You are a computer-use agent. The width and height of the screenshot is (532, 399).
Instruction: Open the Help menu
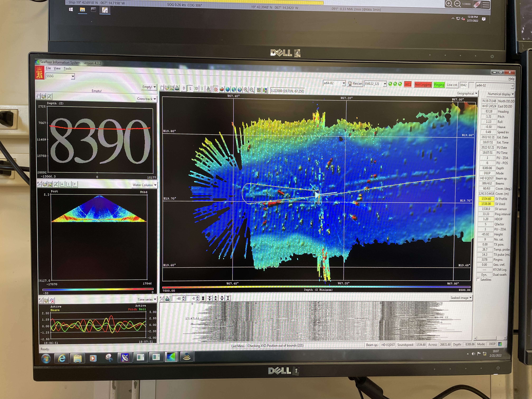511,79
